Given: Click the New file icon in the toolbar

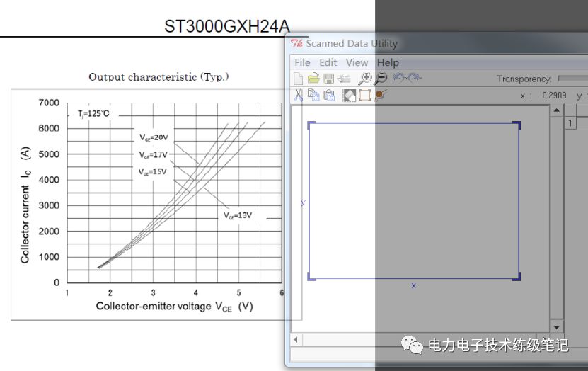Looking at the screenshot, I should pos(299,79).
